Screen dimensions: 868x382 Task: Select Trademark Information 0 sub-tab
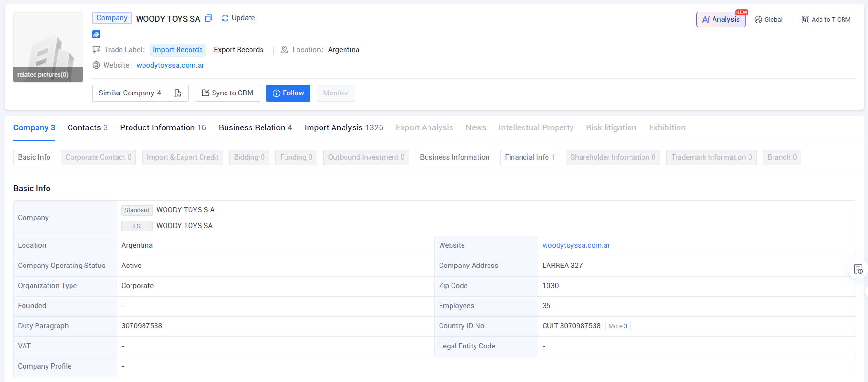(x=712, y=157)
